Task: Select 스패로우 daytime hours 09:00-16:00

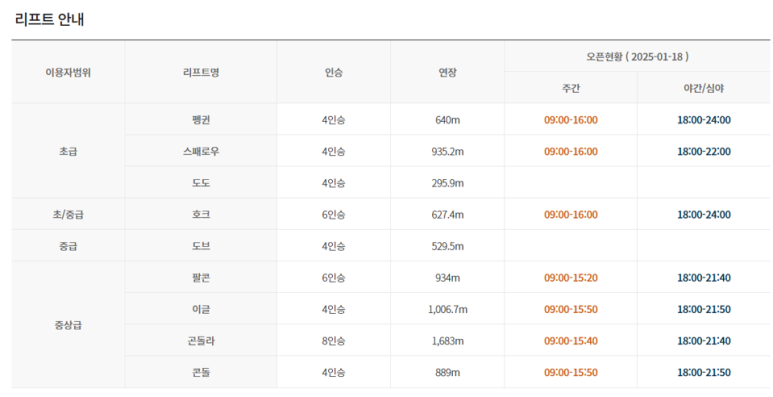Action: (571, 151)
